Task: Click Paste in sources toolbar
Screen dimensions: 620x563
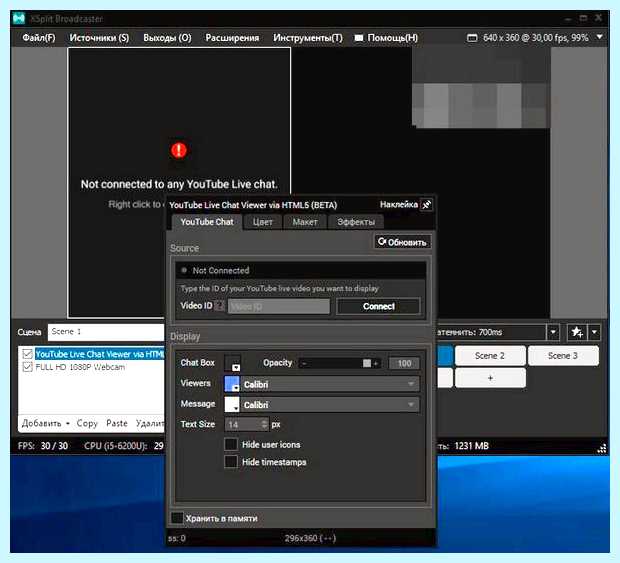Action: click(117, 423)
